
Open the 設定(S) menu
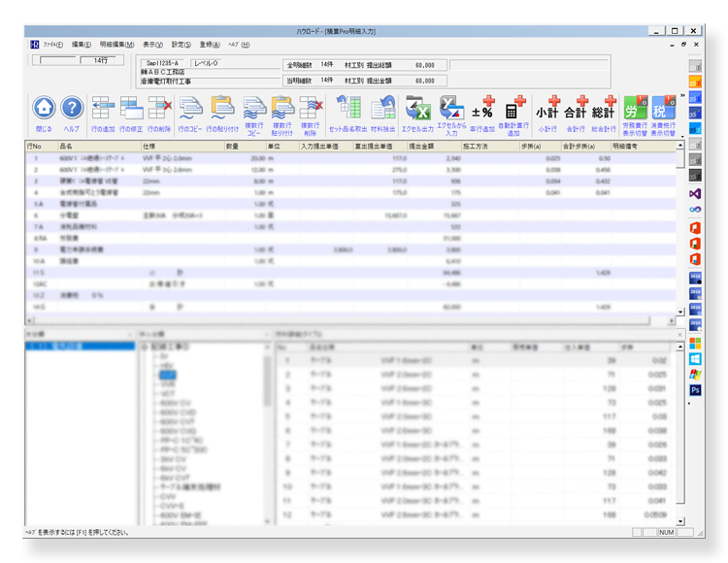tap(182, 45)
